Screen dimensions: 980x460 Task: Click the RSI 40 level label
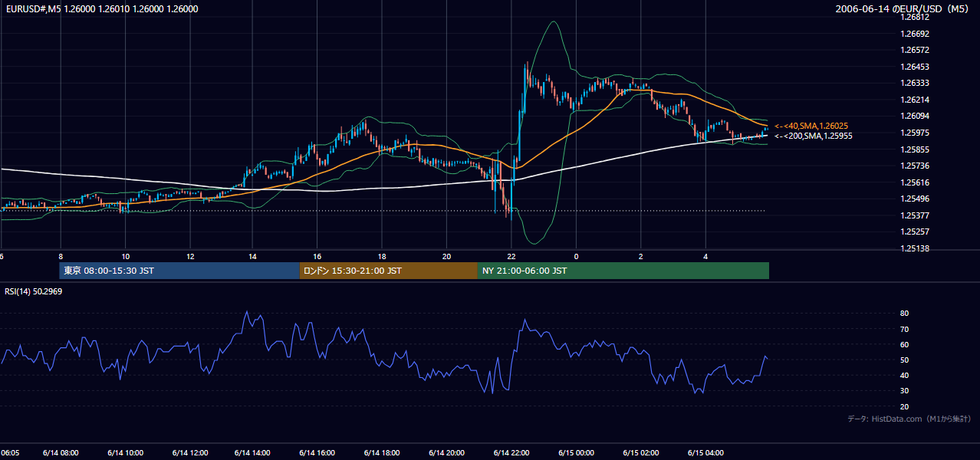[x=904, y=375]
